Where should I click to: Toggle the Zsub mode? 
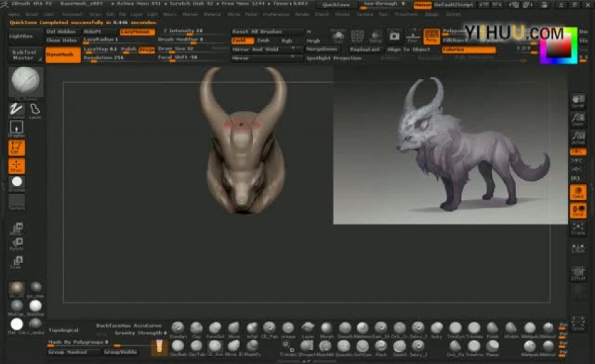coord(263,40)
